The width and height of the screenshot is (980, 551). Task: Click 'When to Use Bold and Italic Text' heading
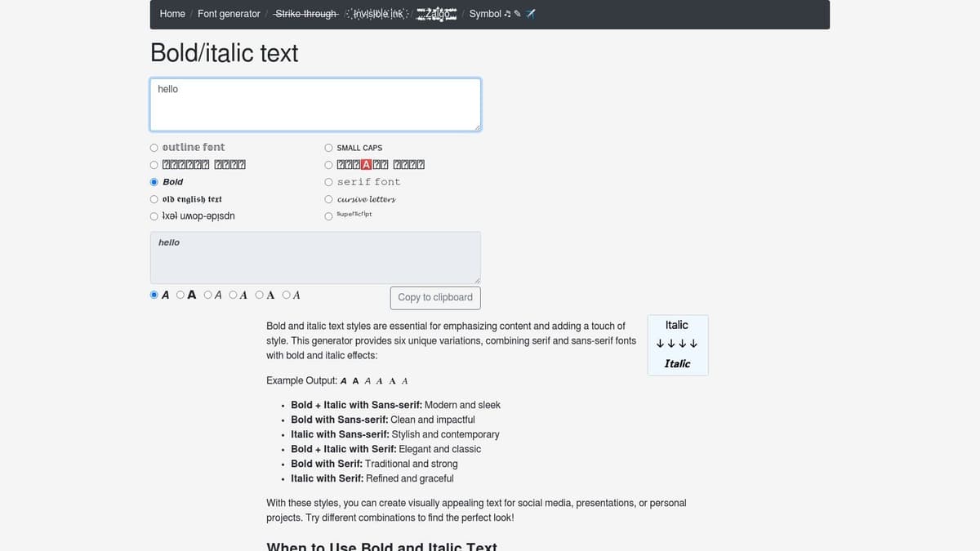[381, 547]
